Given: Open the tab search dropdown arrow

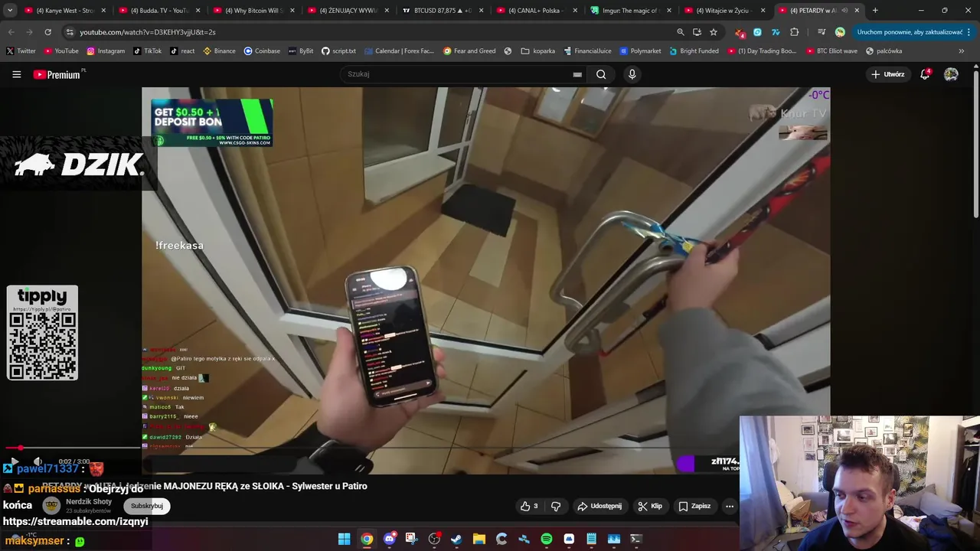Looking at the screenshot, I should point(10,11).
